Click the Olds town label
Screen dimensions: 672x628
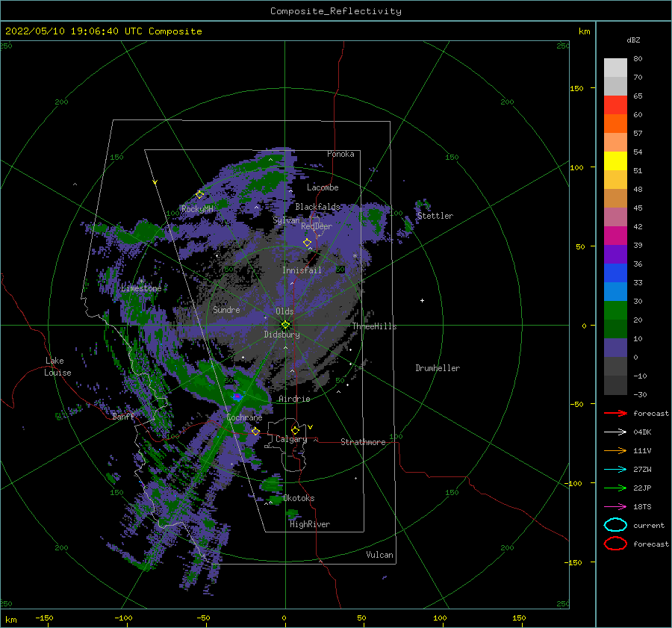(x=284, y=311)
